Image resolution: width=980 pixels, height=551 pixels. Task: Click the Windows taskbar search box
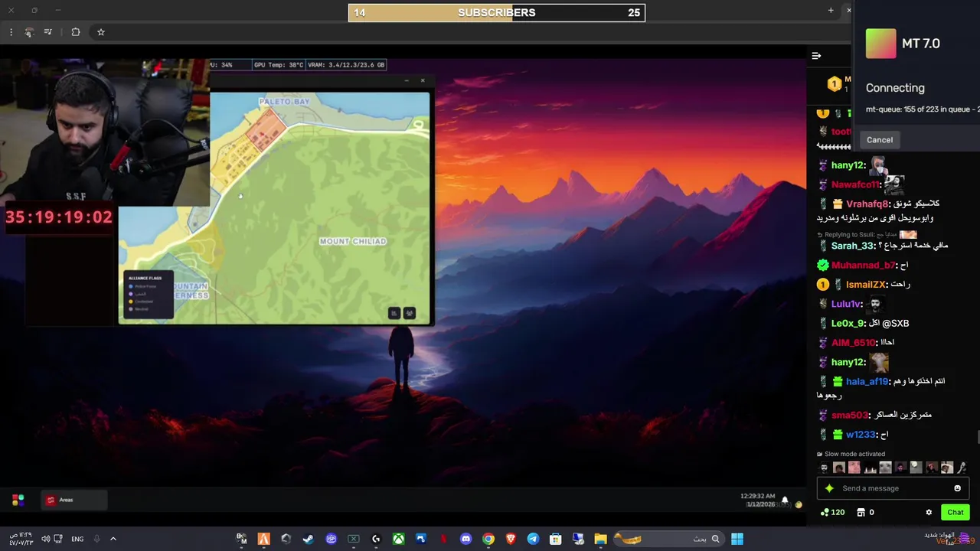coord(670,539)
